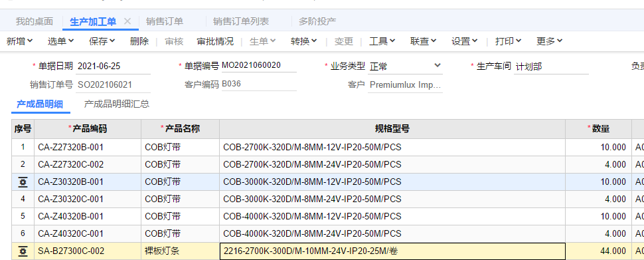
Task: Click the 审核 button
Action: click(174, 41)
